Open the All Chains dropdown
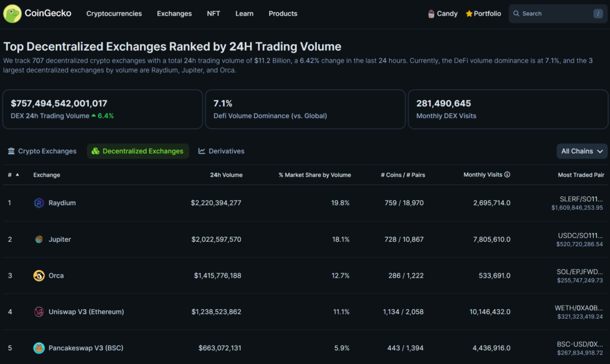This screenshot has height=364, width=610. pos(581,151)
